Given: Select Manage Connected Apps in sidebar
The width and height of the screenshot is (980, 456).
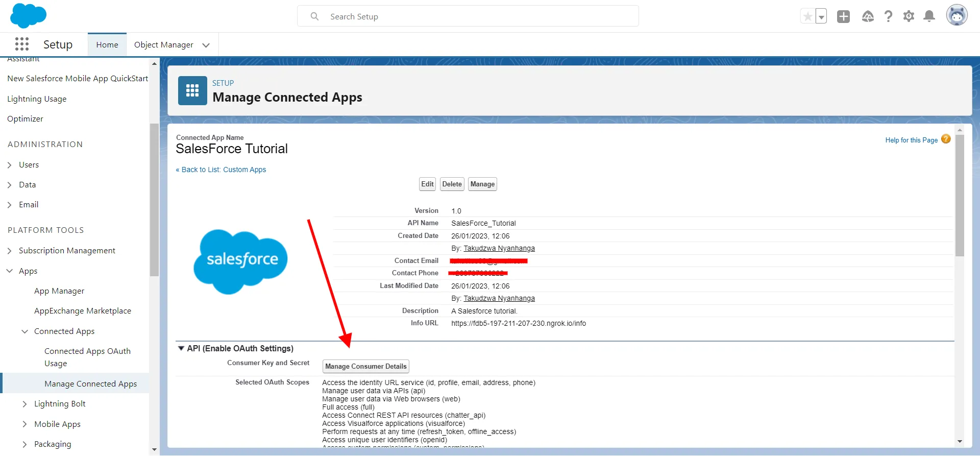Looking at the screenshot, I should pyautogui.click(x=90, y=384).
